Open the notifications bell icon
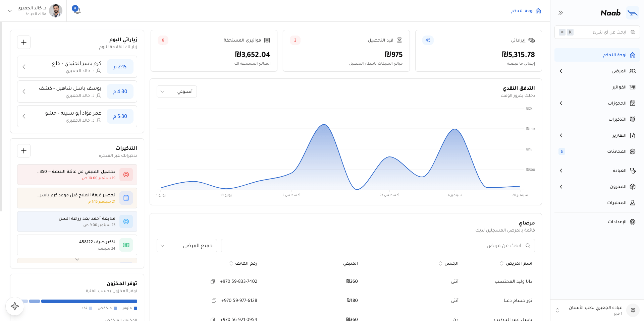Screen dimensions: 644x321 (x=77, y=10)
